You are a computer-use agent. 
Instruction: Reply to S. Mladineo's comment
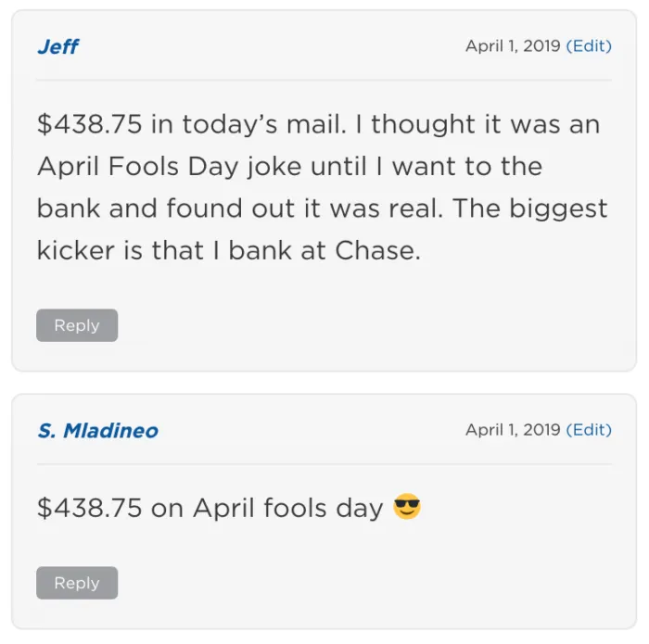77,583
